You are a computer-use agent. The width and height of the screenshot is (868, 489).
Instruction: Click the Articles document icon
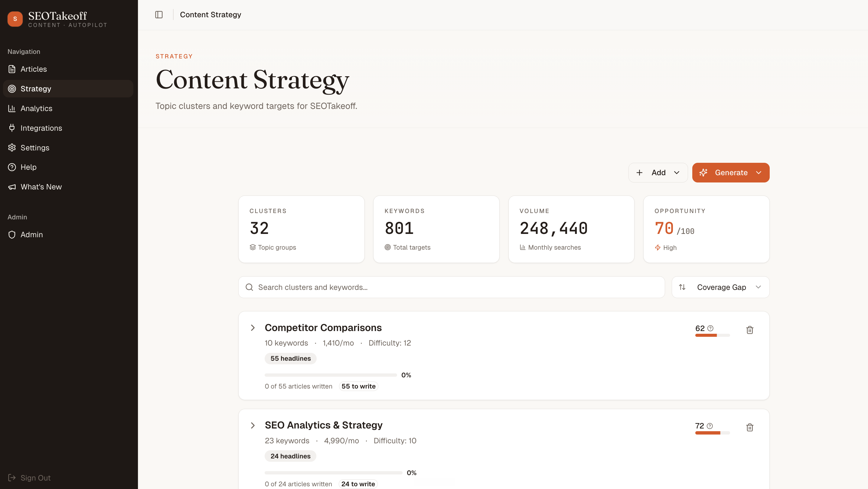[12, 69]
